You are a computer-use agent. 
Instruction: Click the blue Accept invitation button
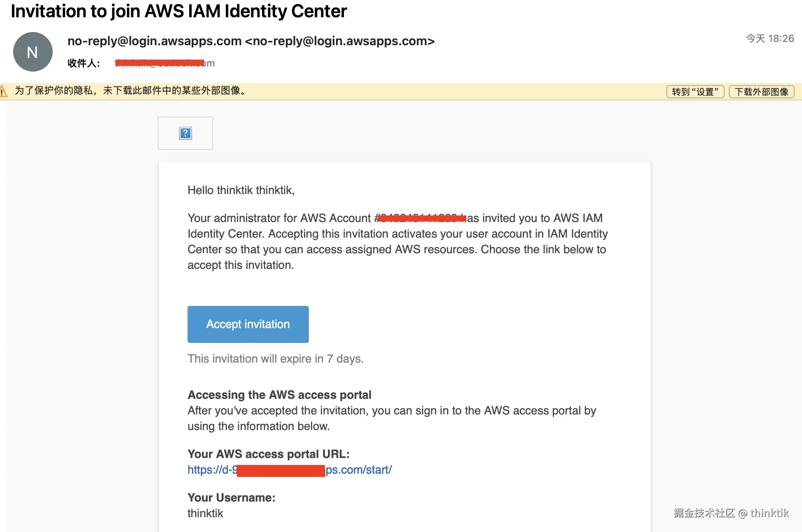pyautogui.click(x=248, y=324)
